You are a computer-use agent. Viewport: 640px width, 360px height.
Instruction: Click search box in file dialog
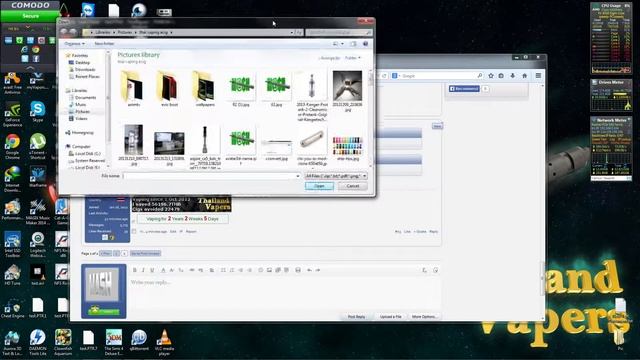pos(339,32)
